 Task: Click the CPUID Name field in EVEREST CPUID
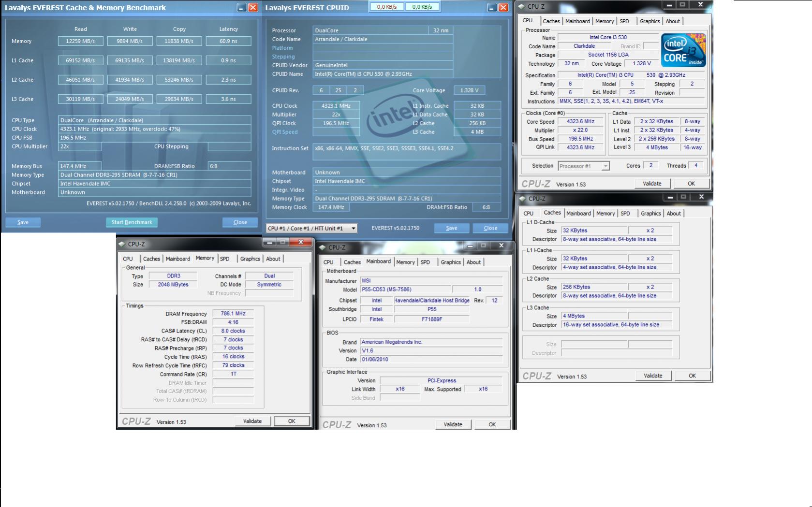[x=383, y=74]
